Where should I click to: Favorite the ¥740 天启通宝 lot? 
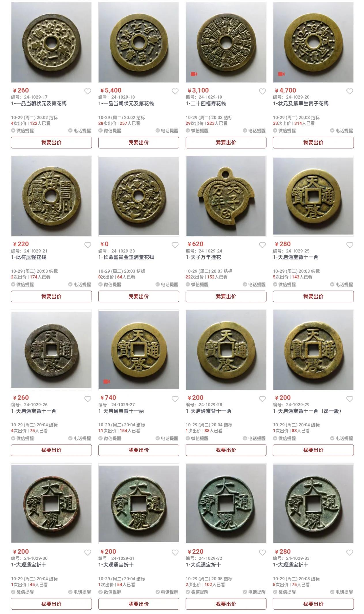tap(175, 399)
